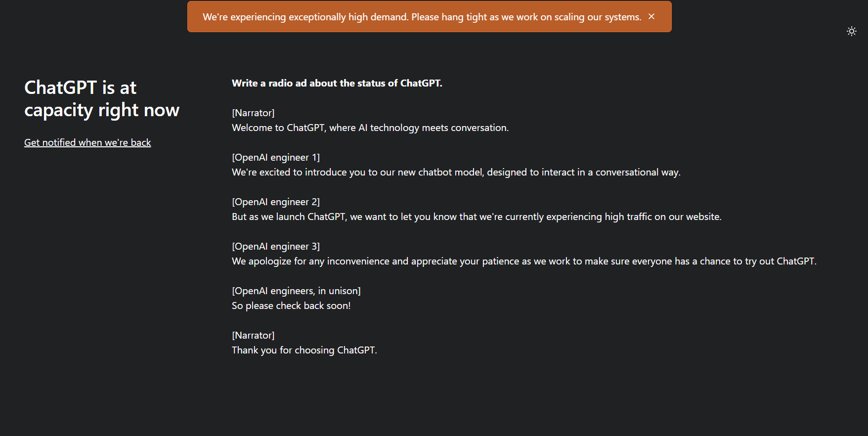Select the So please check back soon line
This screenshot has width=868, height=436.
291,305
